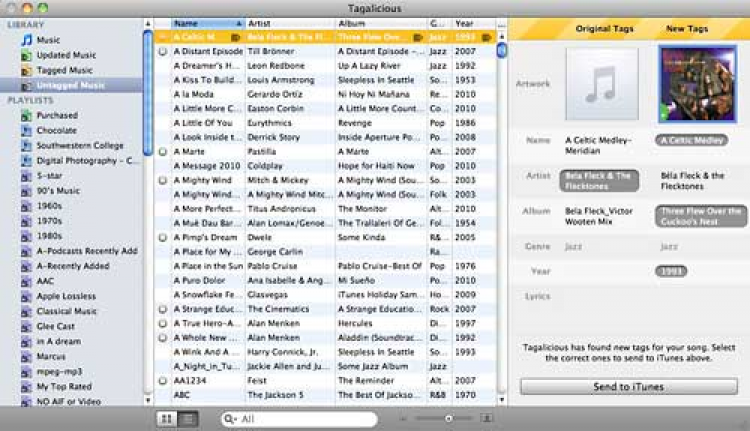This screenshot has height=431, width=750.
Task: Toggle the circle marker for A Pimp's Dream
Action: tap(163, 237)
